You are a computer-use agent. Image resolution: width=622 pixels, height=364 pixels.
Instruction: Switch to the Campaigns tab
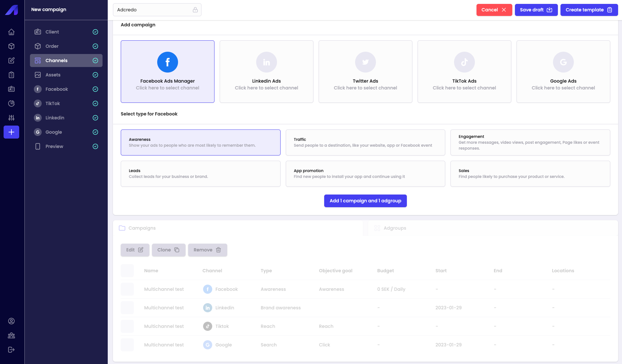[238, 228]
